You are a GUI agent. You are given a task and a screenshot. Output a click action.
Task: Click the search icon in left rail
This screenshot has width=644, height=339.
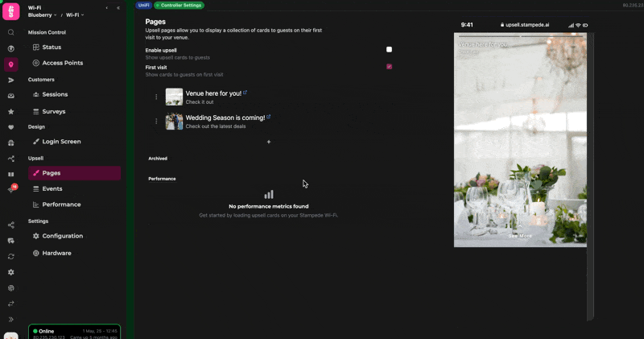pos(11,33)
